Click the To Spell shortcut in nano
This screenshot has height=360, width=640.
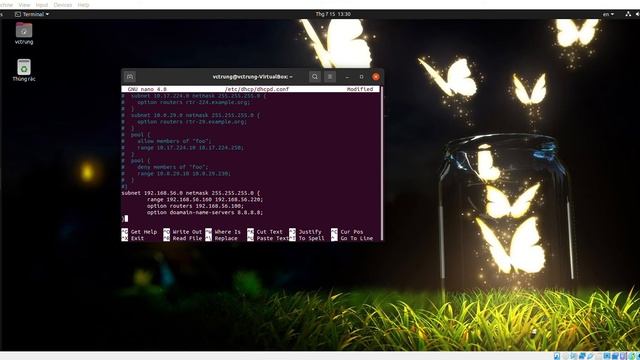coord(307,238)
